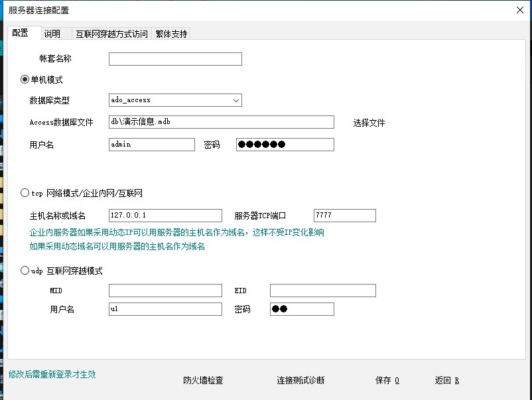The height and width of the screenshot is (400, 532).
Task: Switch to the 说明 tab
Action: click(52, 34)
